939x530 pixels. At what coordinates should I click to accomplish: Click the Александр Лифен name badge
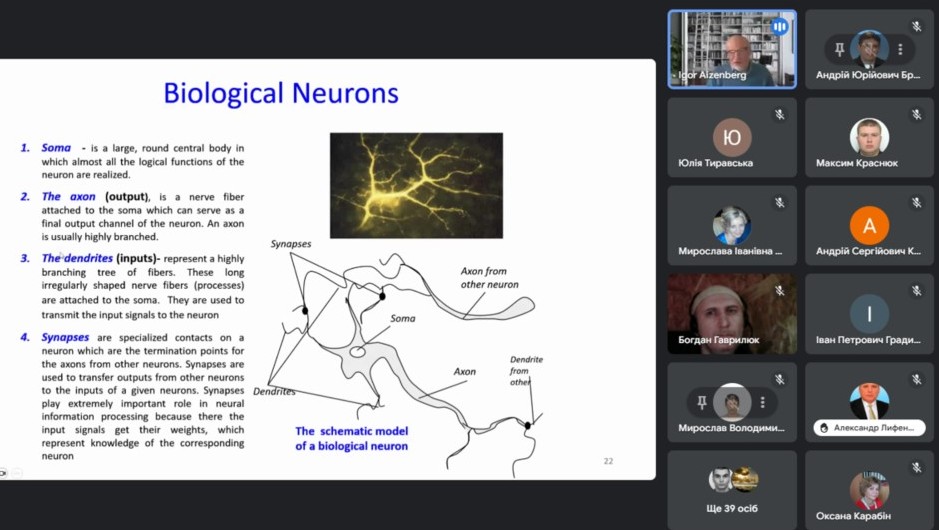coord(869,428)
